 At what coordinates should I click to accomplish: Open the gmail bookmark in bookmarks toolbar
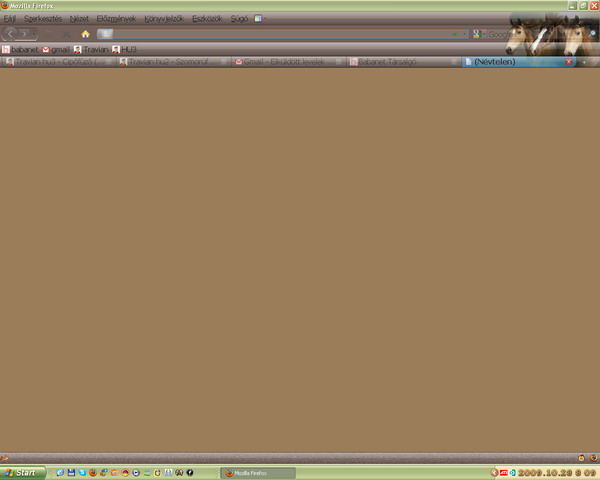pyautogui.click(x=56, y=49)
